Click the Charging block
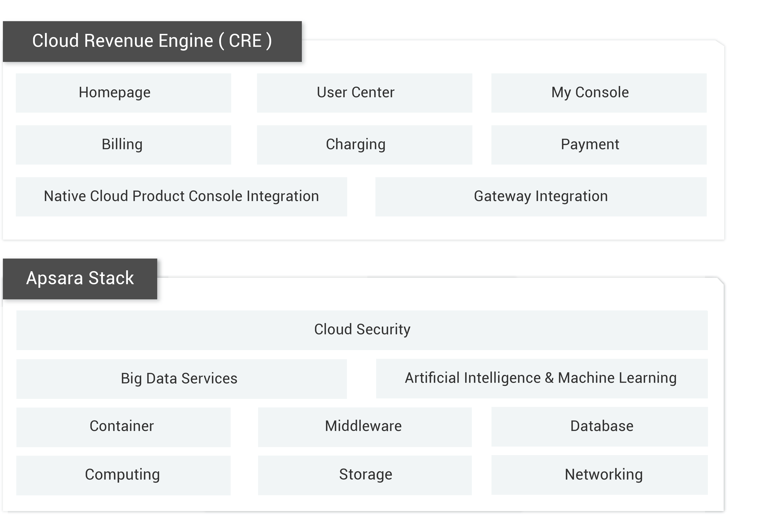 pyautogui.click(x=364, y=145)
